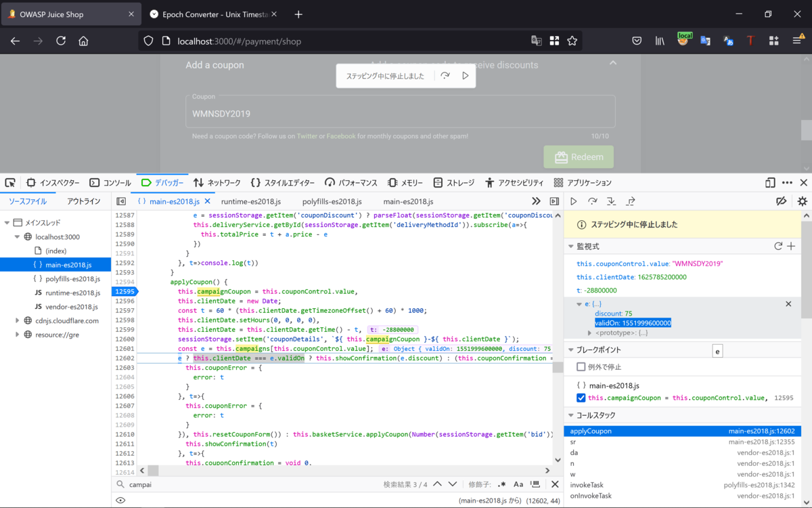812x508 pixels.
Task: Open debugger settings gear
Action: pos(803,201)
